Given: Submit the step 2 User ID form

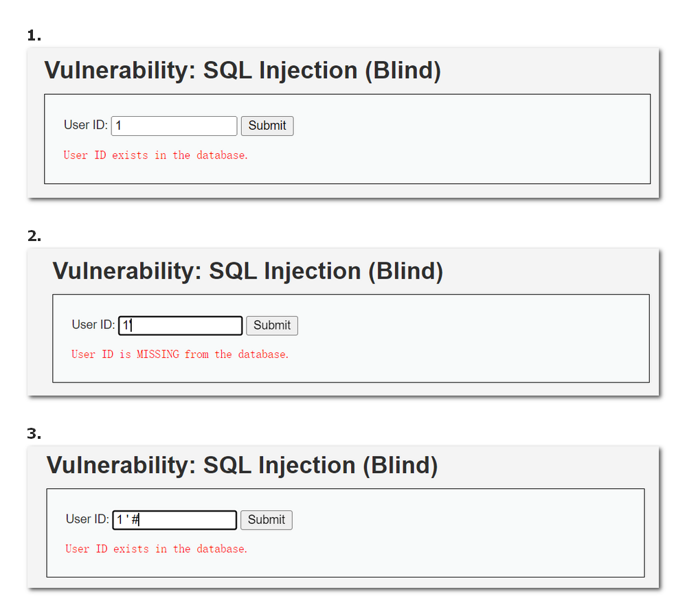Looking at the screenshot, I should tap(272, 326).
